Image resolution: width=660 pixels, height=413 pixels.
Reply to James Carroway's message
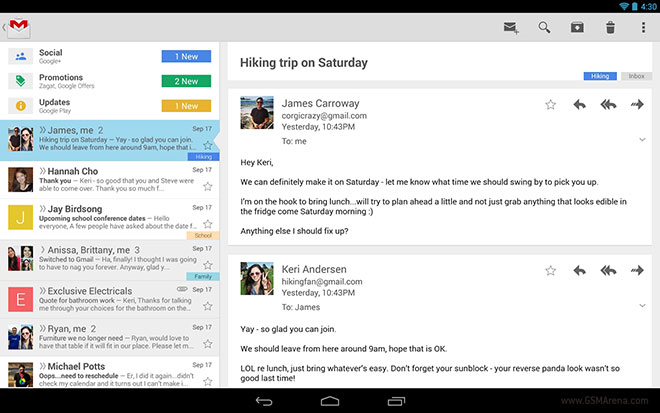[x=579, y=104]
